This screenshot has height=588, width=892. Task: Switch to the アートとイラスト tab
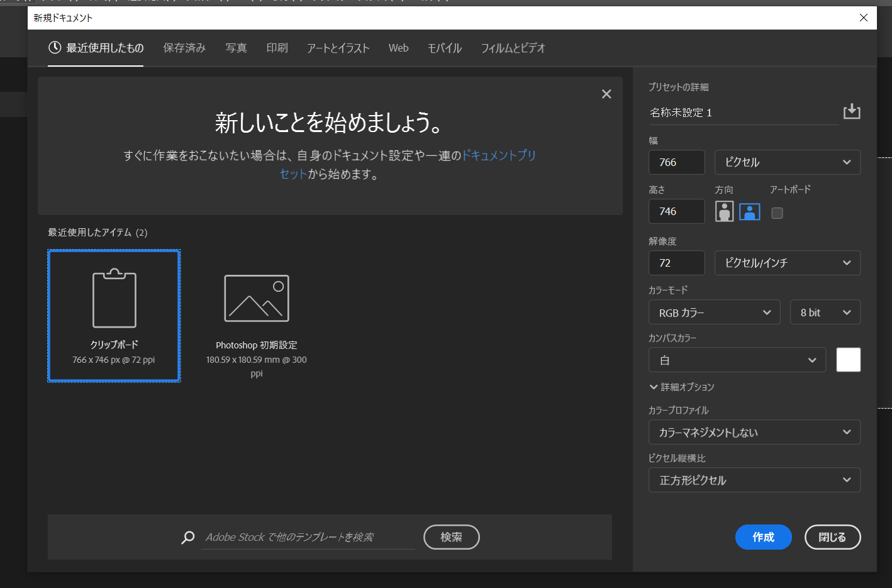(338, 48)
